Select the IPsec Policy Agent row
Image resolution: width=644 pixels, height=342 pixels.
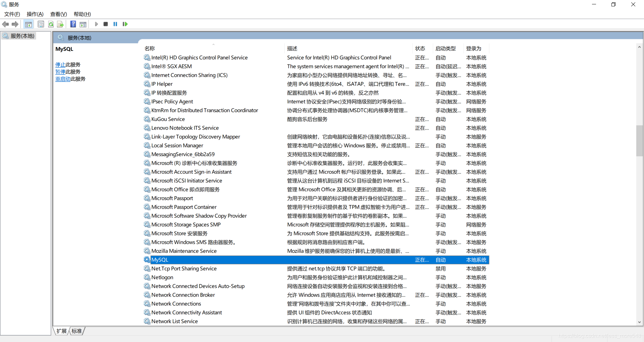[x=316, y=101]
